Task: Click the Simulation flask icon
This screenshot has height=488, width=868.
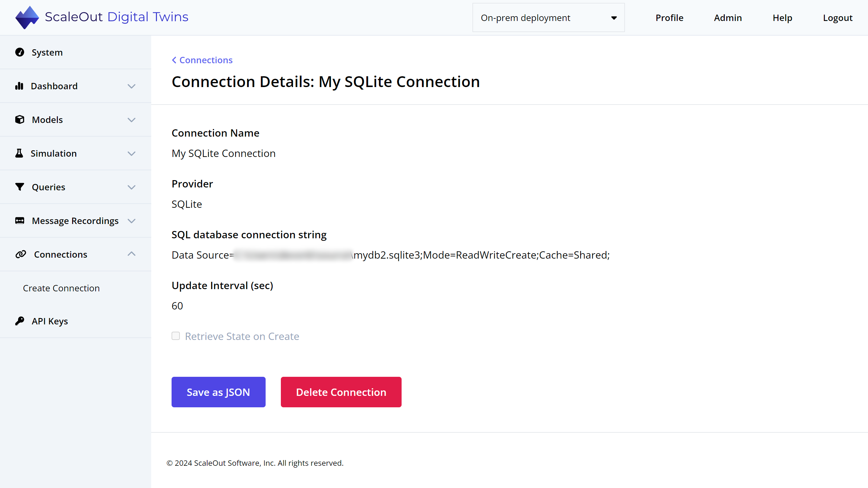Action: tap(19, 153)
